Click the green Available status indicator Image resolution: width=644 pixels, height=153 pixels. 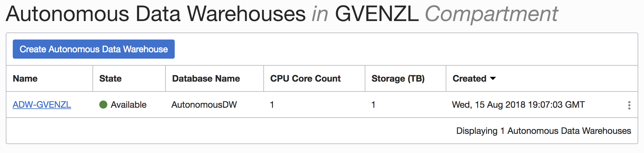pos(103,105)
